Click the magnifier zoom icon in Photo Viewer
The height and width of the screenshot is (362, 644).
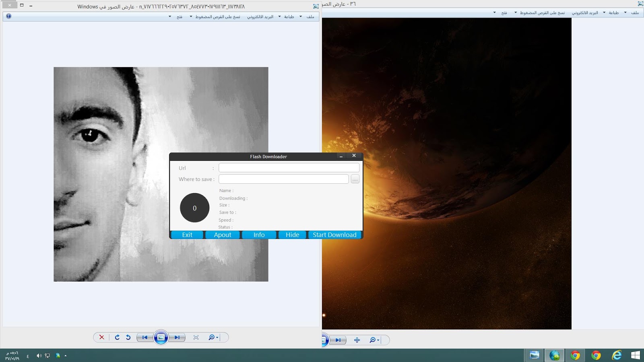pos(211,337)
